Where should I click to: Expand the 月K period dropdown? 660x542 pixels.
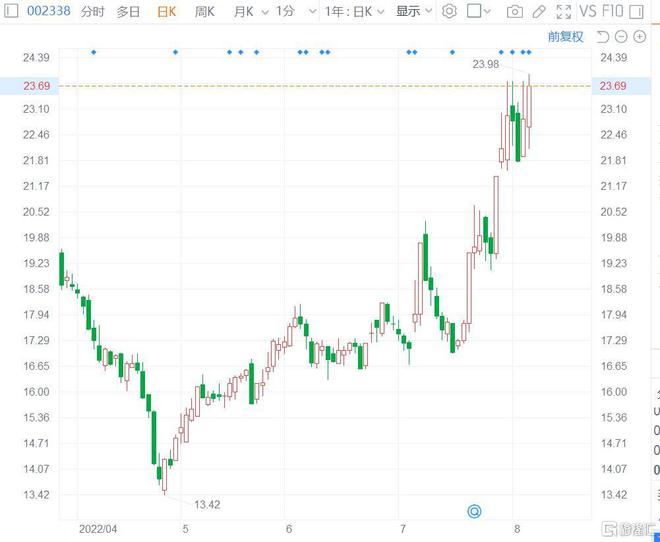point(244,12)
